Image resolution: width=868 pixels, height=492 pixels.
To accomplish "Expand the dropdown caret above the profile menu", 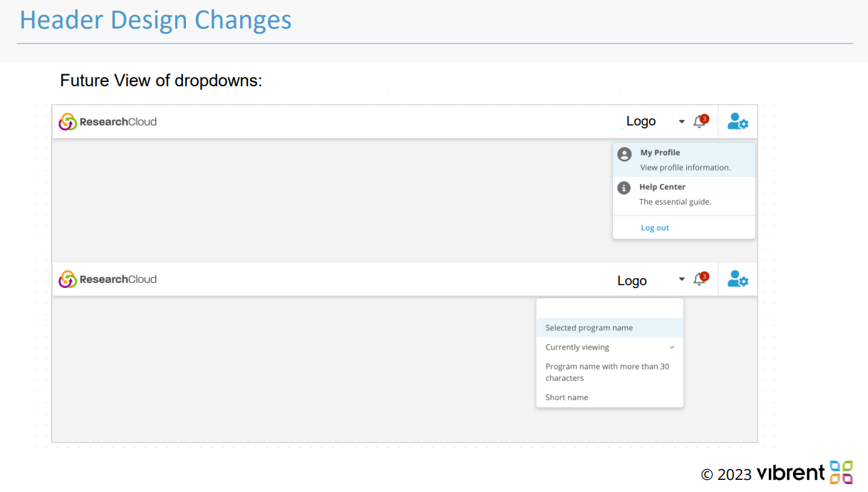I will pos(681,122).
